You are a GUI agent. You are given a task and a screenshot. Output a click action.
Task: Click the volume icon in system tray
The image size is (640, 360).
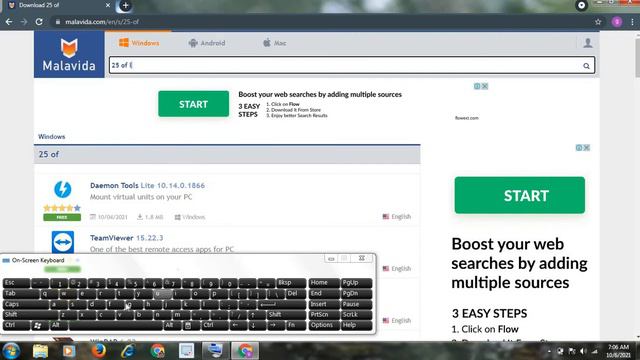point(583,351)
